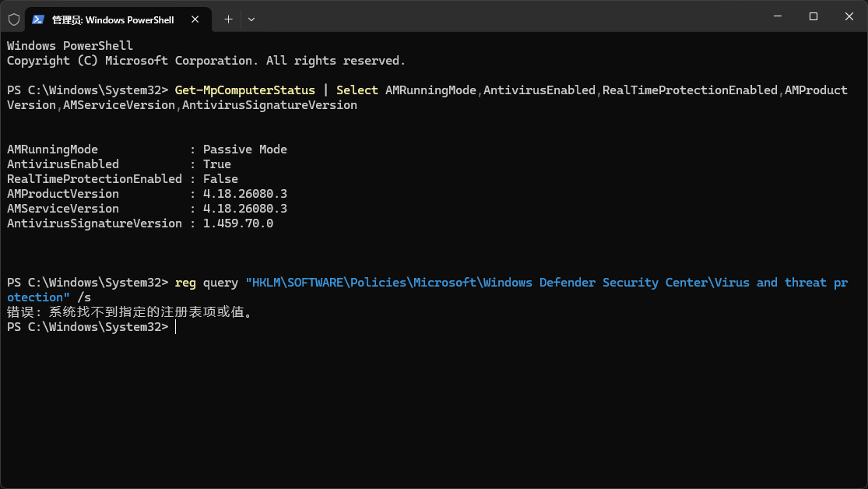The height and width of the screenshot is (489, 868).
Task: Click the signature version 1.459.70.0
Action: pos(238,223)
